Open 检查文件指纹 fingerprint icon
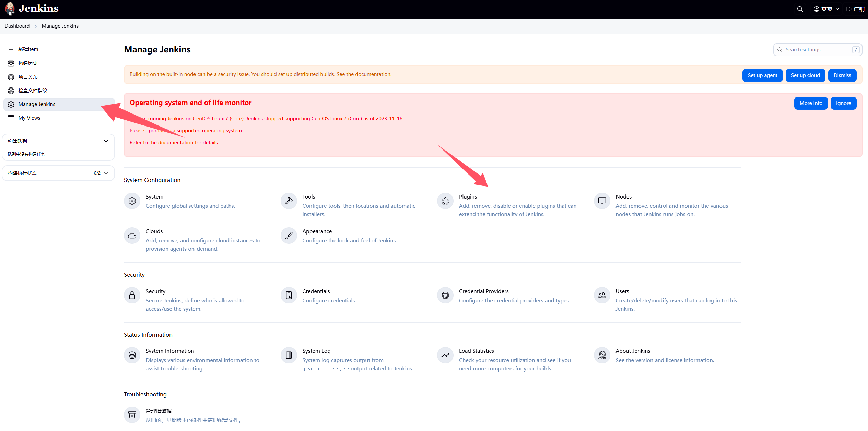This screenshot has height=431, width=868. click(11, 91)
